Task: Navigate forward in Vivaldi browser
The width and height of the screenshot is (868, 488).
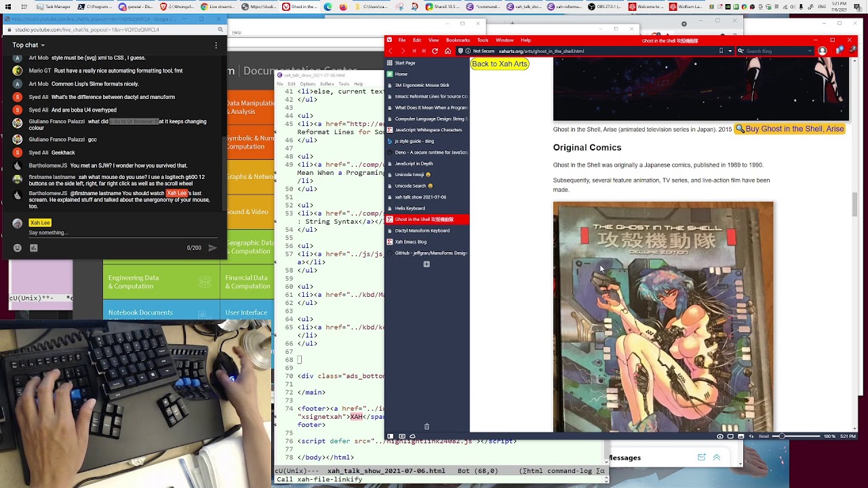Action: pos(402,51)
